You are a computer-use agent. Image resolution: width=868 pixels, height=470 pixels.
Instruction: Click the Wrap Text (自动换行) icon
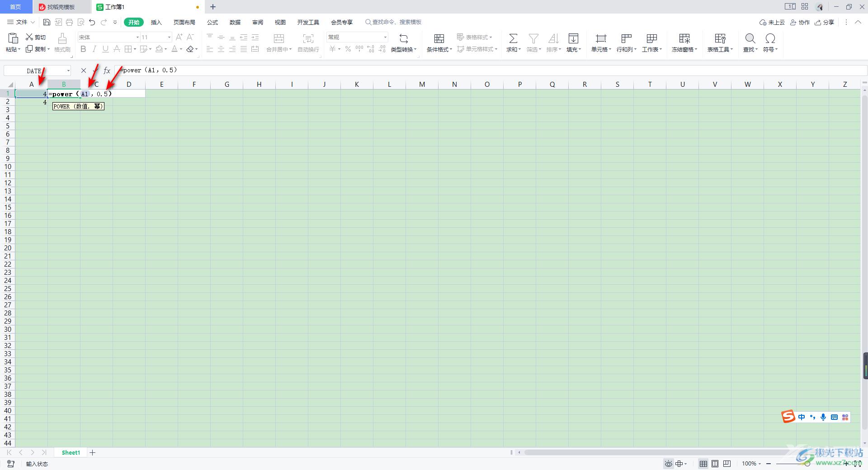pos(308,38)
